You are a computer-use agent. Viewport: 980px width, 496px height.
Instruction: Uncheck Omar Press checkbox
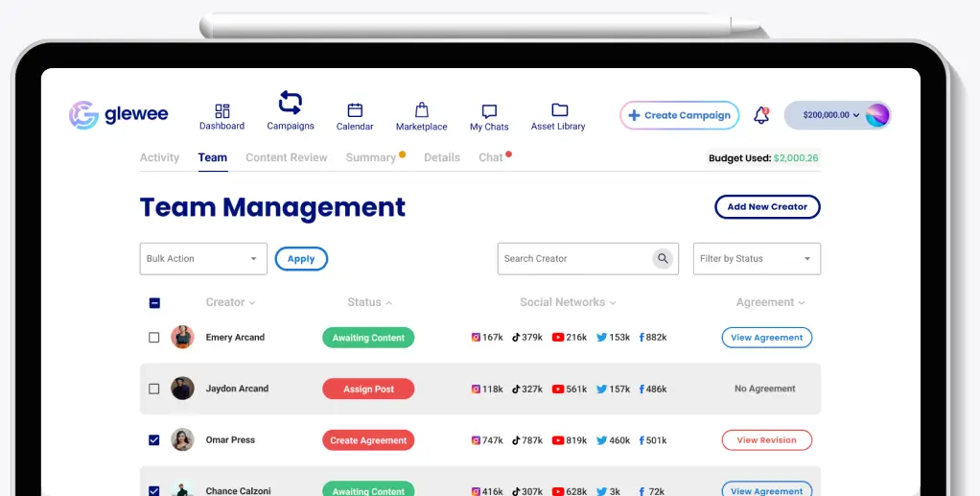tap(154, 440)
